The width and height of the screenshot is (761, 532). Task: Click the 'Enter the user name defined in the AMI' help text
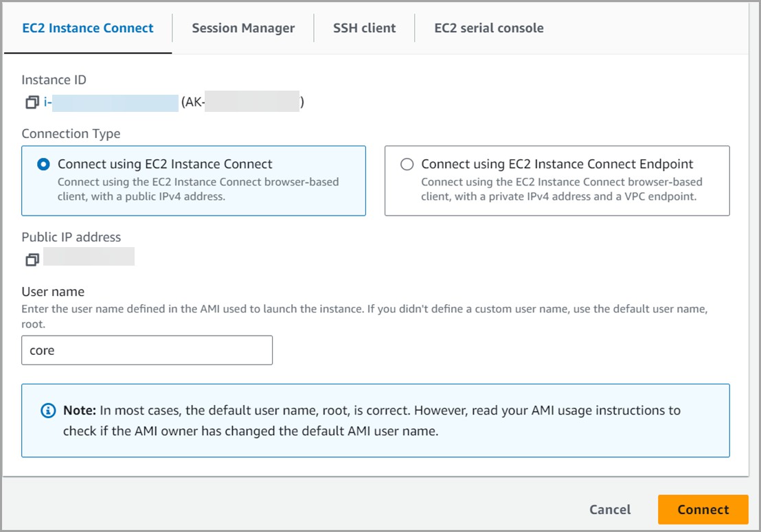pyautogui.click(x=365, y=316)
